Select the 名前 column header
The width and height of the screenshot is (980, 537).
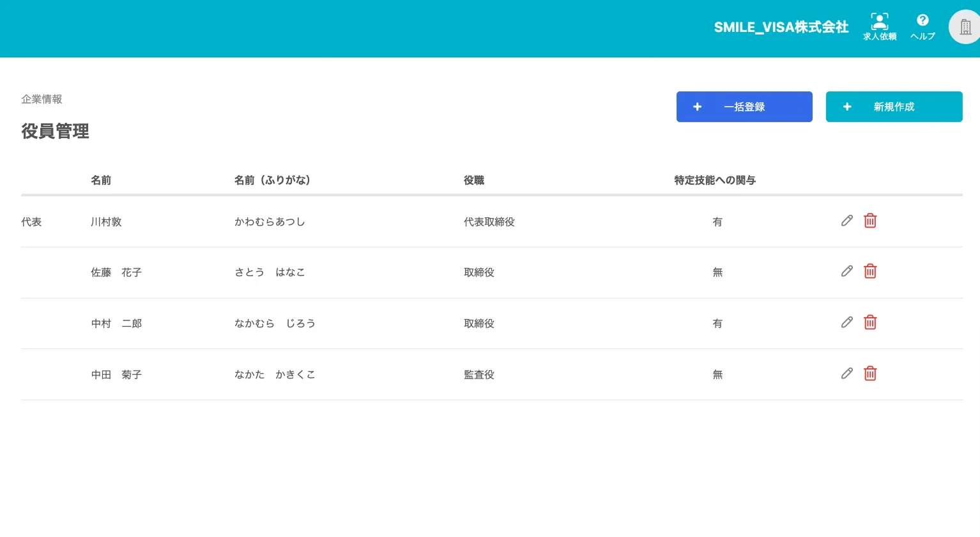[x=101, y=180]
